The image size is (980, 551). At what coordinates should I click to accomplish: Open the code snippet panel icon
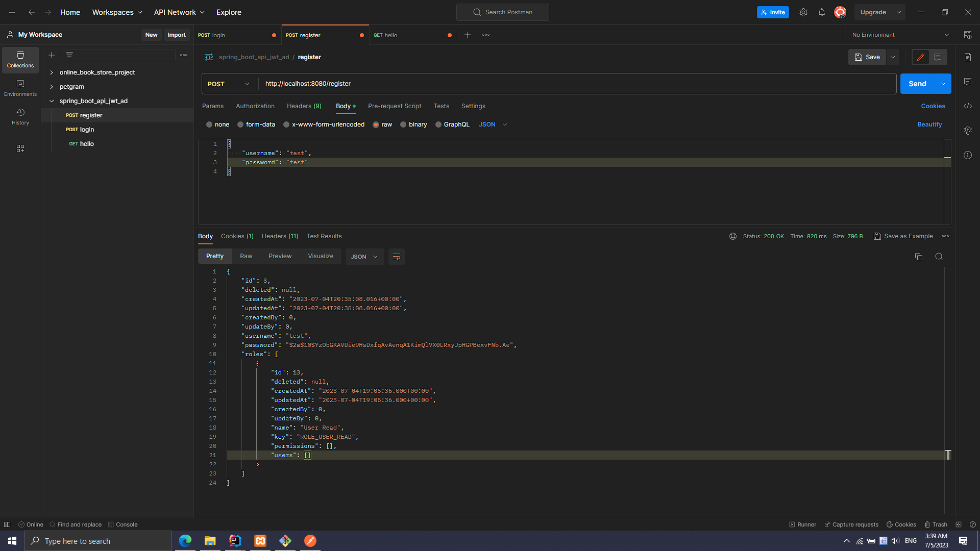coord(968,106)
